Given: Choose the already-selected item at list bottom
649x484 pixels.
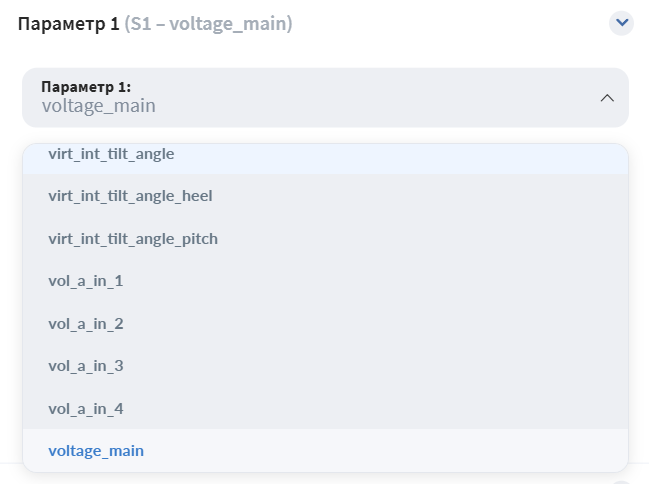Looking at the screenshot, I should (x=325, y=450).
